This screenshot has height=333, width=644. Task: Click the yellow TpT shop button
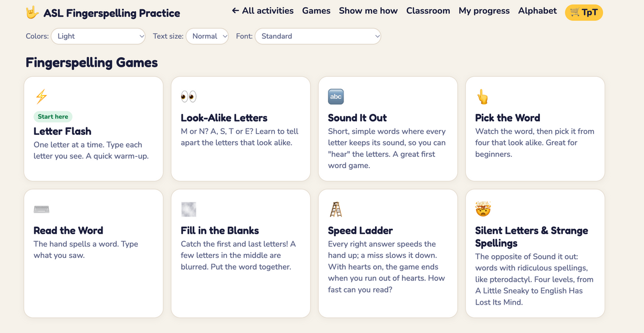point(584,12)
